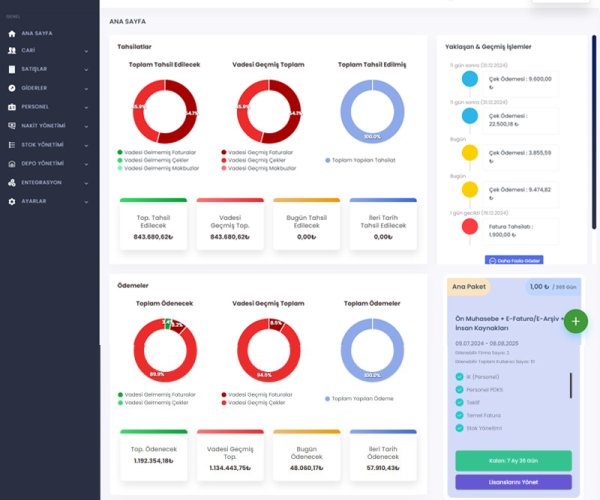Toggle Toplam Yapılan Ödeme legend

pos(359,399)
